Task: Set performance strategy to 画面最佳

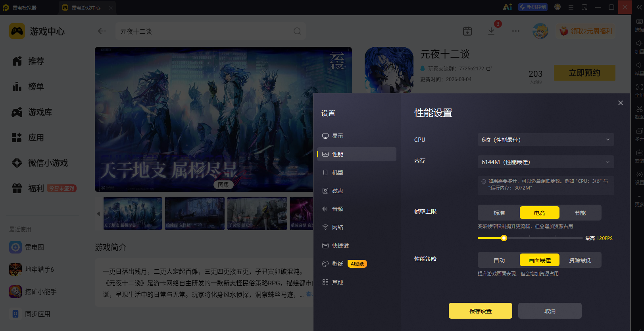Action: [540, 260]
